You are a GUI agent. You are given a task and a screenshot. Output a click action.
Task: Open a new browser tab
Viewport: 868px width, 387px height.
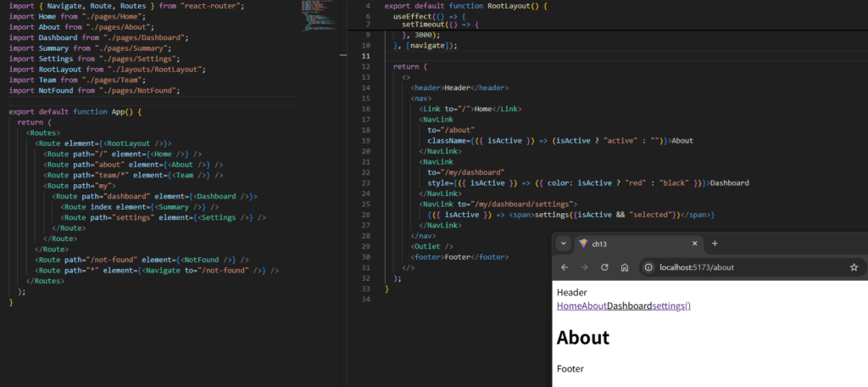pyautogui.click(x=715, y=244)
